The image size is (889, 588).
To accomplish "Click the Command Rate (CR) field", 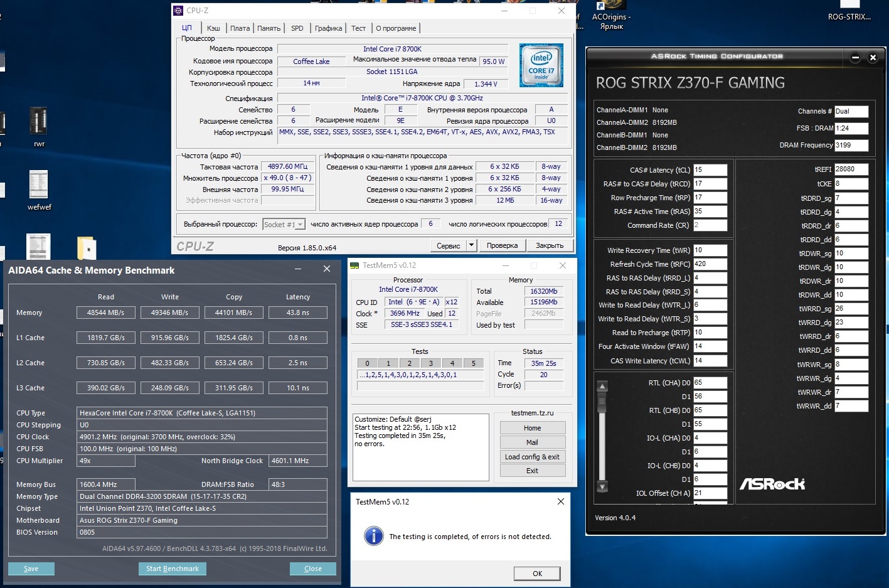I will 710,225.
